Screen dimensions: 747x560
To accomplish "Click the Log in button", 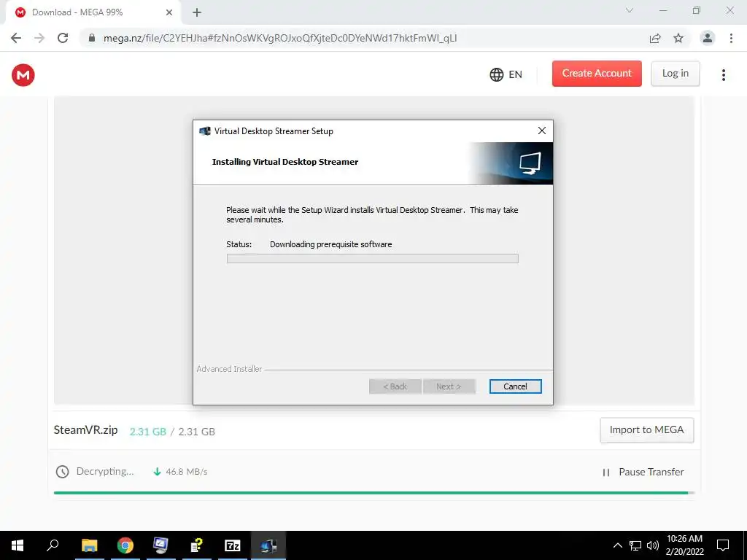I will tap(675, 74).
